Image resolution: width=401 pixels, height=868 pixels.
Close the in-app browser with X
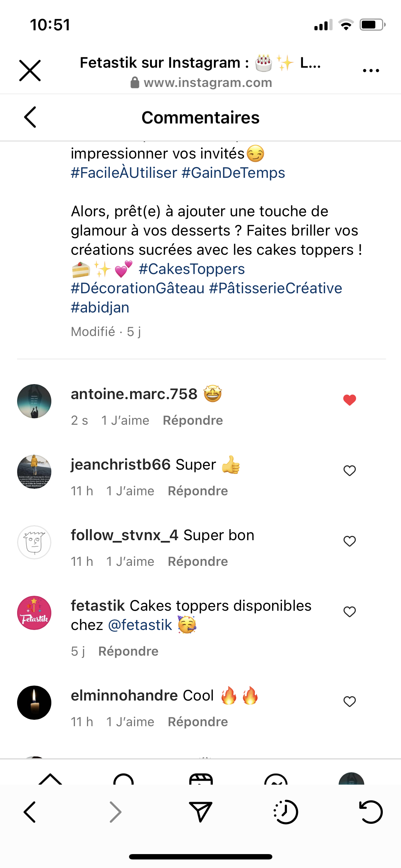(x=30, y=71)
